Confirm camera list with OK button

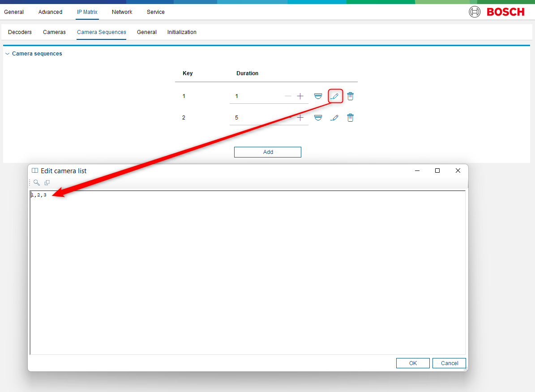(x=413, y=363)
